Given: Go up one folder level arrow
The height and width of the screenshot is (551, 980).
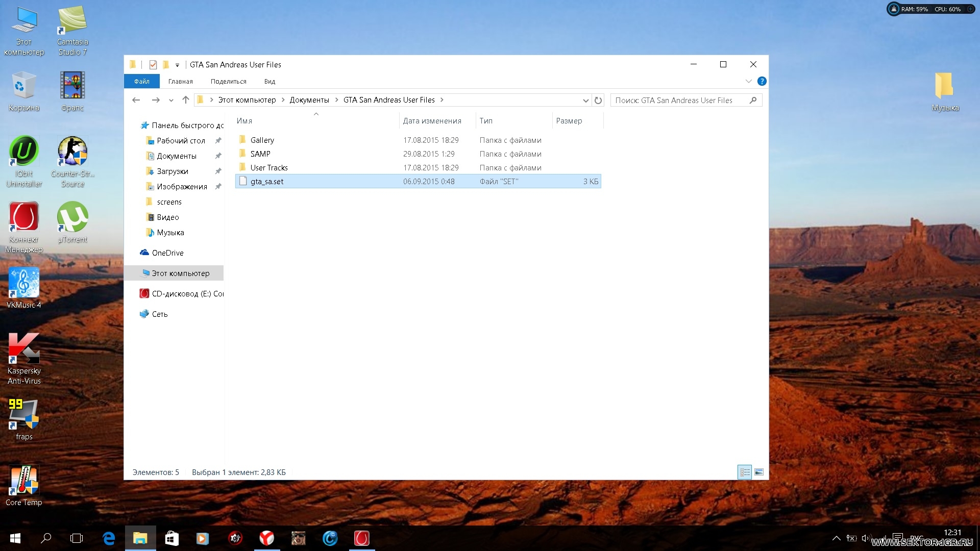Looking at the screenshot, I should click(x=186, y=100).
